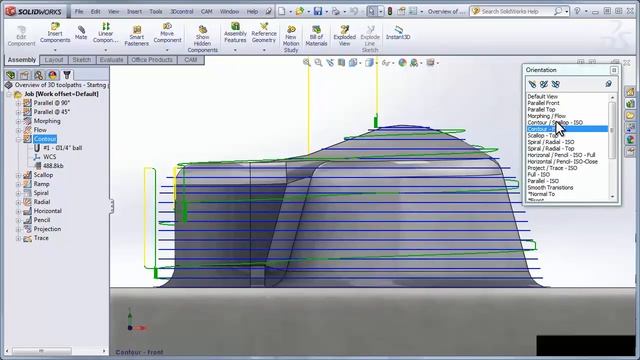This screenshot has width=640, height=360.
Task: Expand the Parallel @ 90° operation
Action: pos(18,103)
